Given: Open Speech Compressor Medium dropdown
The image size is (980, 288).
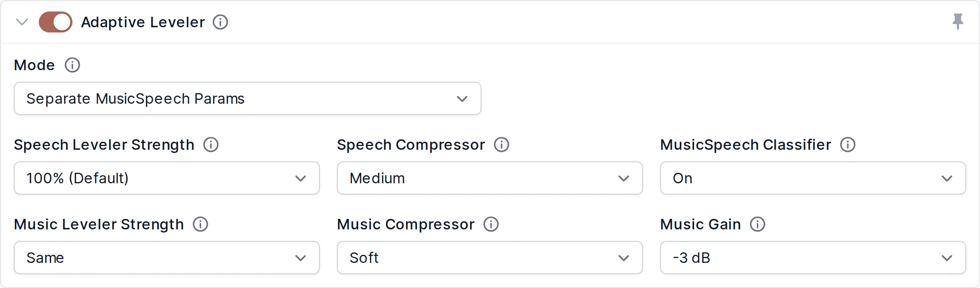Looking at the screenshot, I should coord(490,178).
